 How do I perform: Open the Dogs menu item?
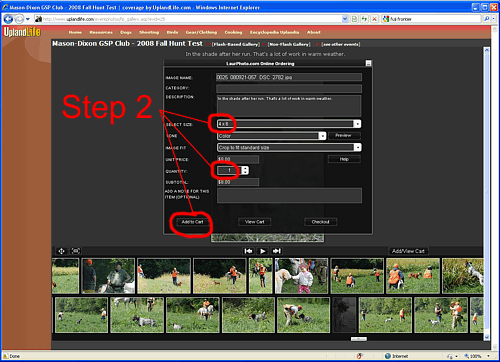[126, 32]
